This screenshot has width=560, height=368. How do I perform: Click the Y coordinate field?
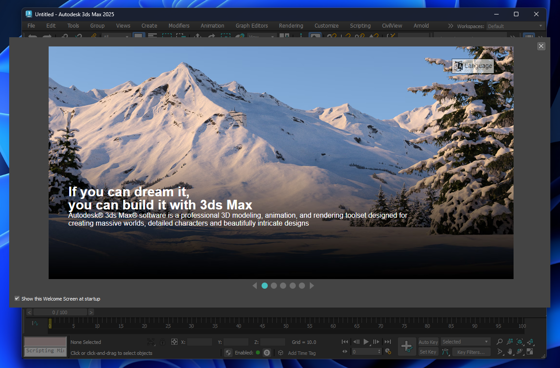pos(236,342)
